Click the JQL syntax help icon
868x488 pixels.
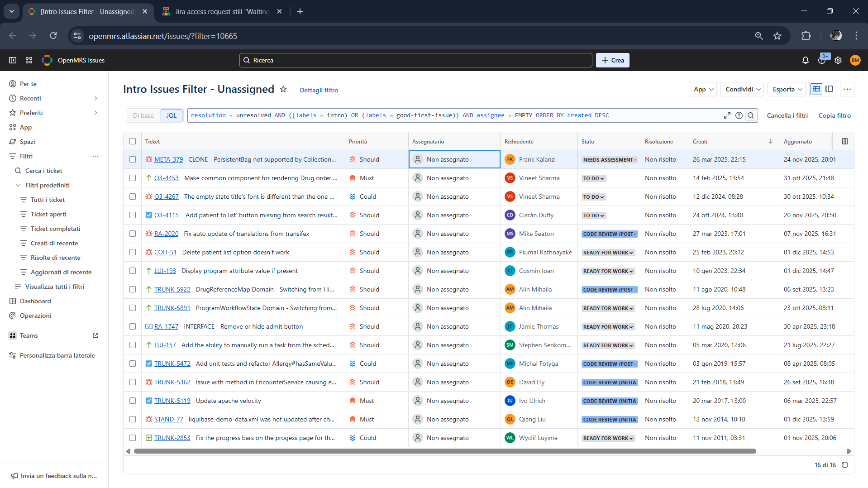click(x=739, y=115)
